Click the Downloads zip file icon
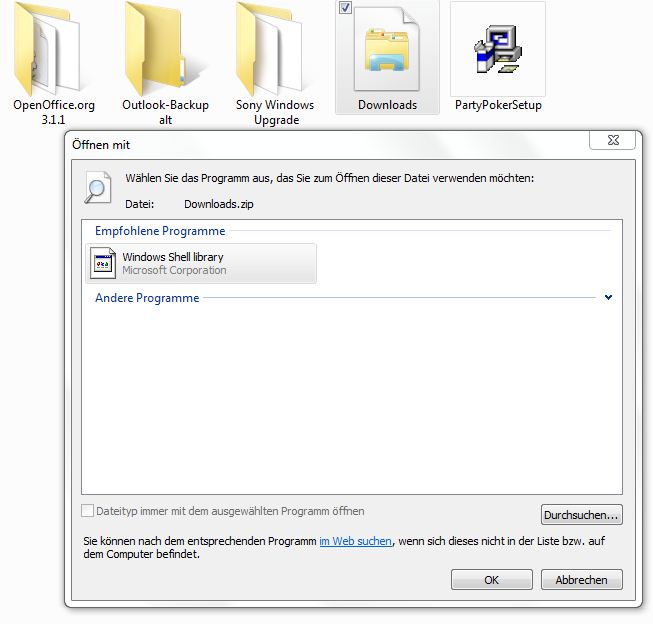 tap(387, 49)
